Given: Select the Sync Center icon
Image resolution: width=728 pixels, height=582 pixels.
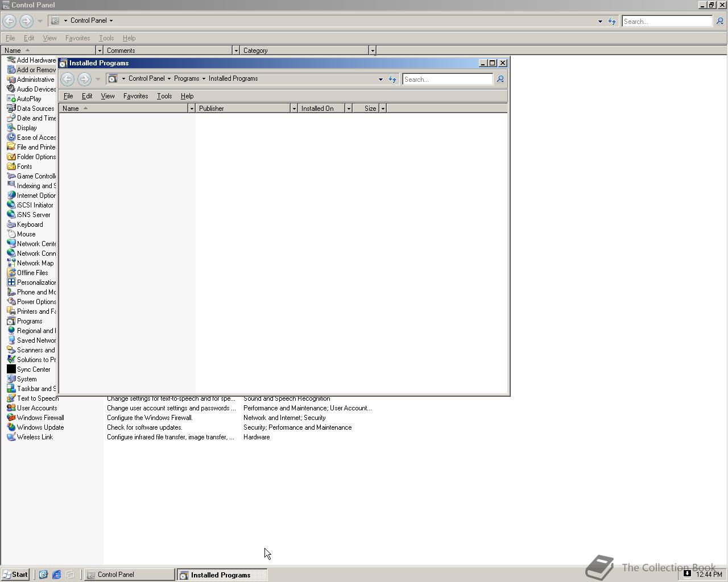Looking at the screenshot, I should click(x=11, y=369).
